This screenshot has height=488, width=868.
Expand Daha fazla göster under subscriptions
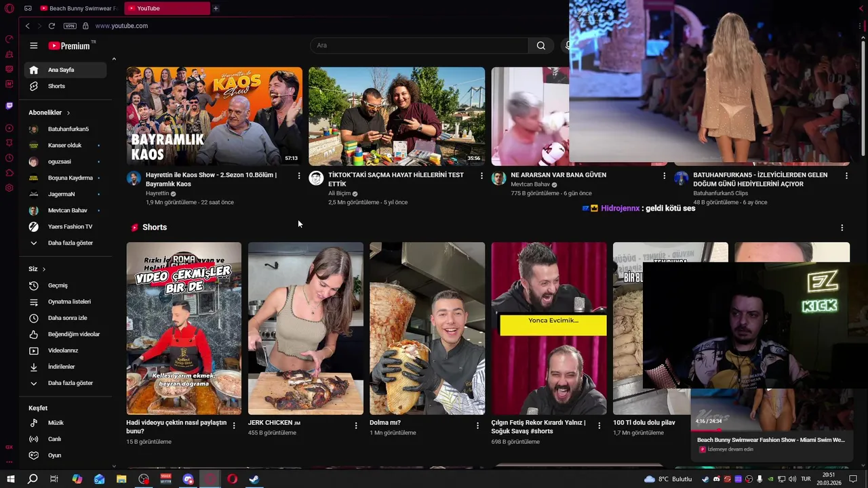65,243
